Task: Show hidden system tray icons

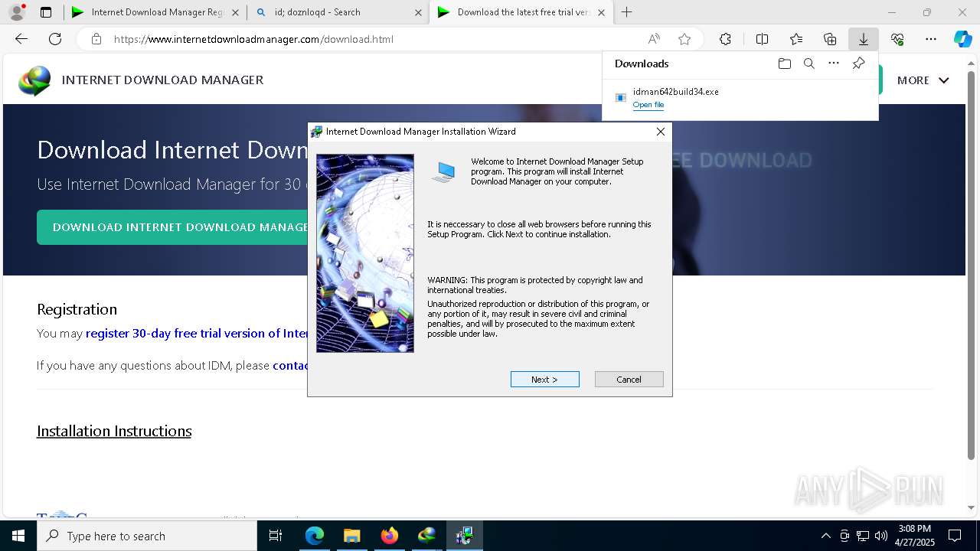Action: (825, 536)
